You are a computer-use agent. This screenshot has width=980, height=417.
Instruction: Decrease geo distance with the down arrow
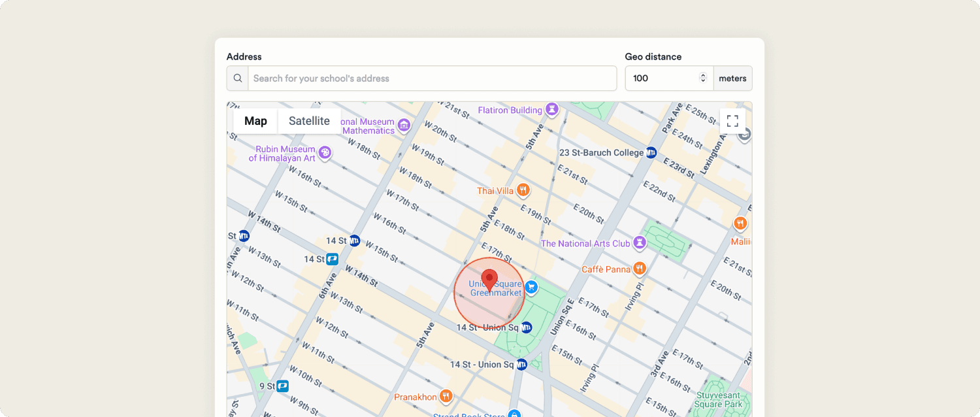click(703, 81)
